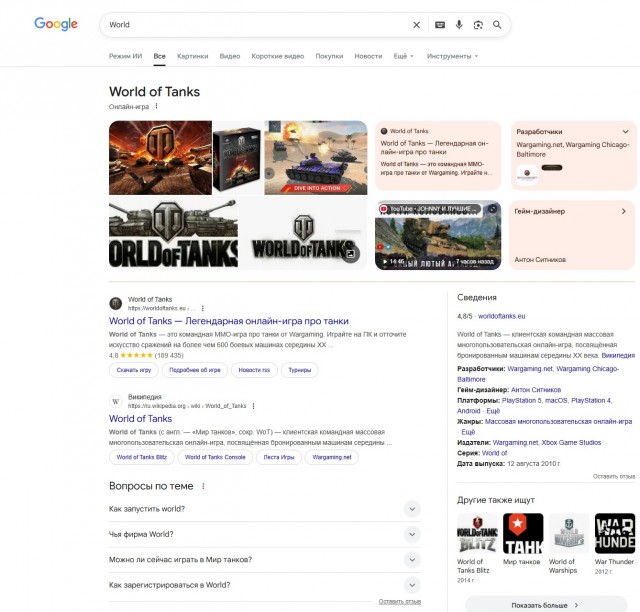Open the World of Tanks logo explosion image
Screen dimensions: 640x612
pyautogui.click(x=160, y=158)
